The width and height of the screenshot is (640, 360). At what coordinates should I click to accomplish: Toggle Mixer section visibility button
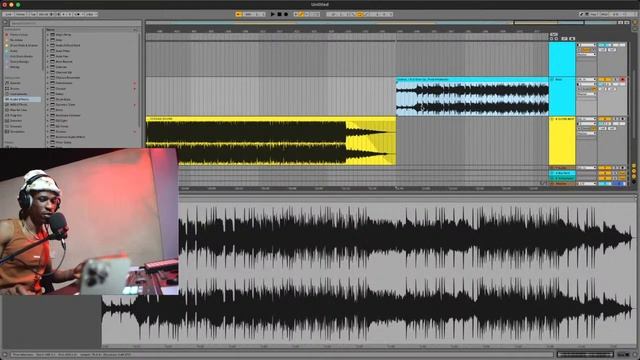[634, 176]
